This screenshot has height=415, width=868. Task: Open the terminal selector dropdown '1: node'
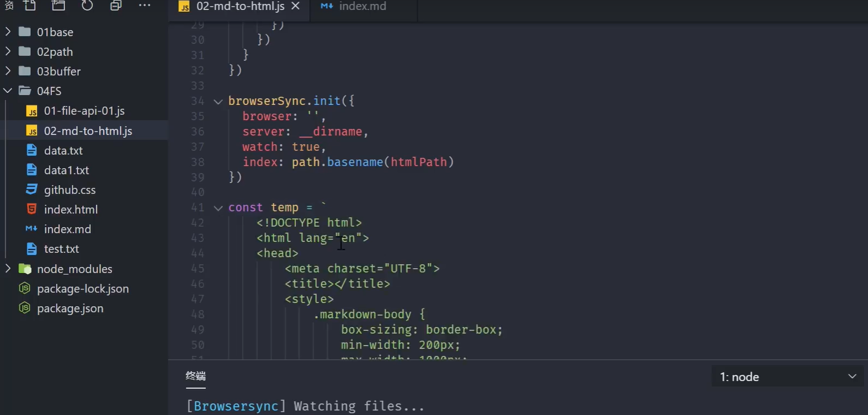pos(787,377)
